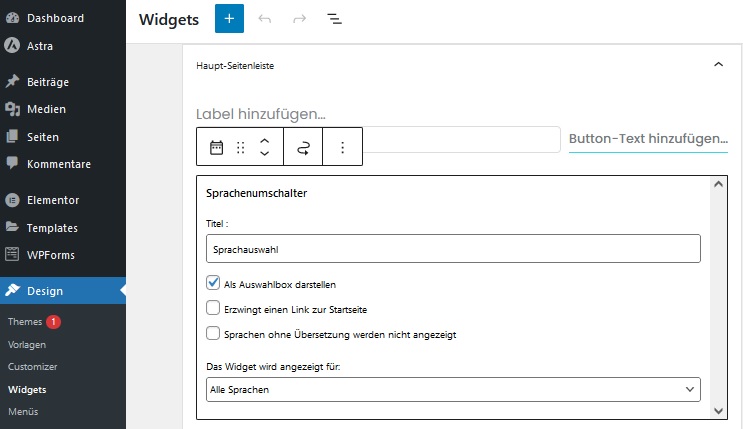Check Sprachen ohne Übersetzung werden nicht angezeigt
The height and width of the screenshot is (429, 743).
pyautogui.click(x=213, y=333)
